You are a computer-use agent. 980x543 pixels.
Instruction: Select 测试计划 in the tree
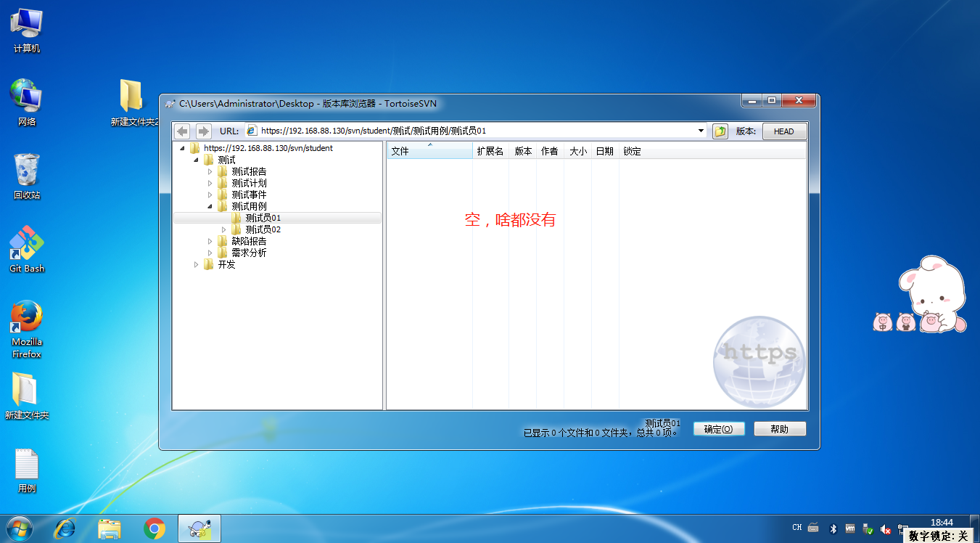pos(249,183)
